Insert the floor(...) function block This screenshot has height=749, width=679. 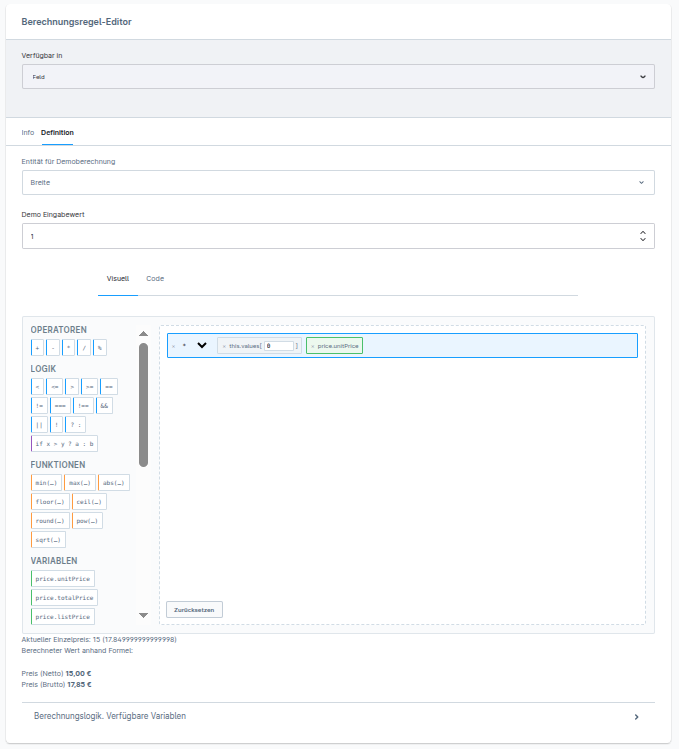pos(50,502)
